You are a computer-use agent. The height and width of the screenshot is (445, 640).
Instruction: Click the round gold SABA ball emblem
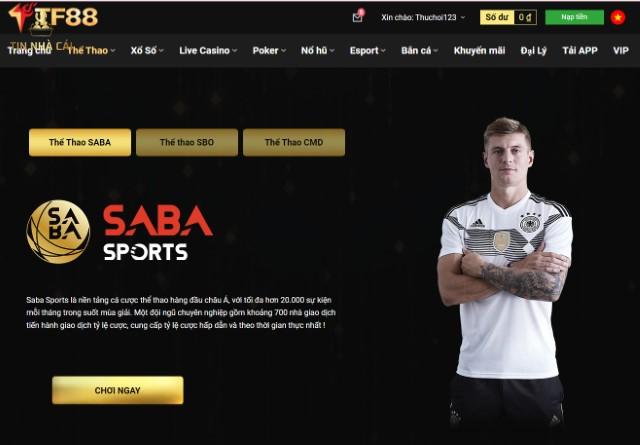[x=58, y=231]
